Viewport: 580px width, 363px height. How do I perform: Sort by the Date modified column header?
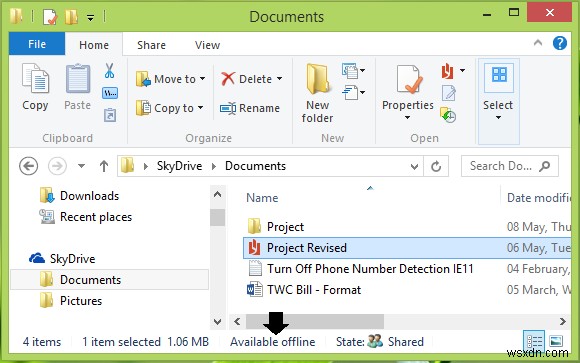click(538, 198)
